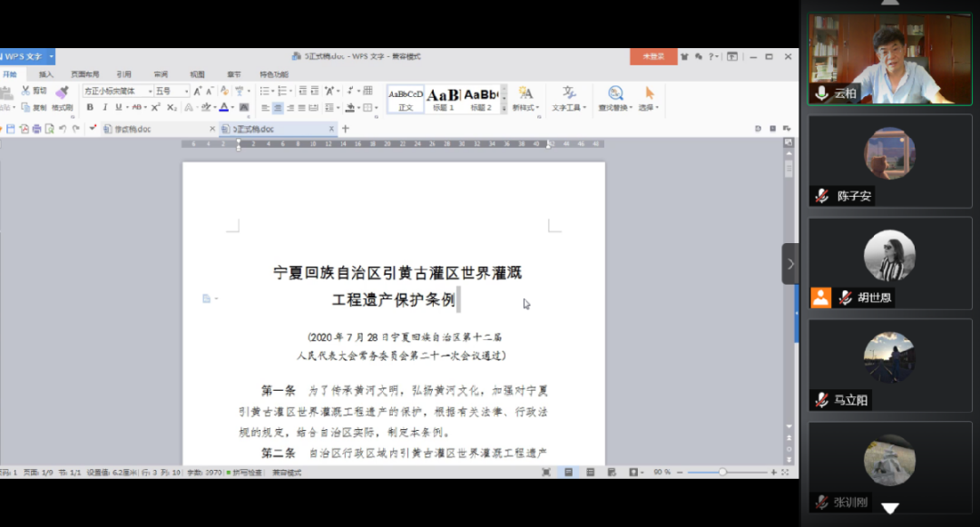Screen dimensions: 980x527
Task: Select 云柏's video thumbnail in participant panel
Action: pyautogui.click(x=888, y=61)
